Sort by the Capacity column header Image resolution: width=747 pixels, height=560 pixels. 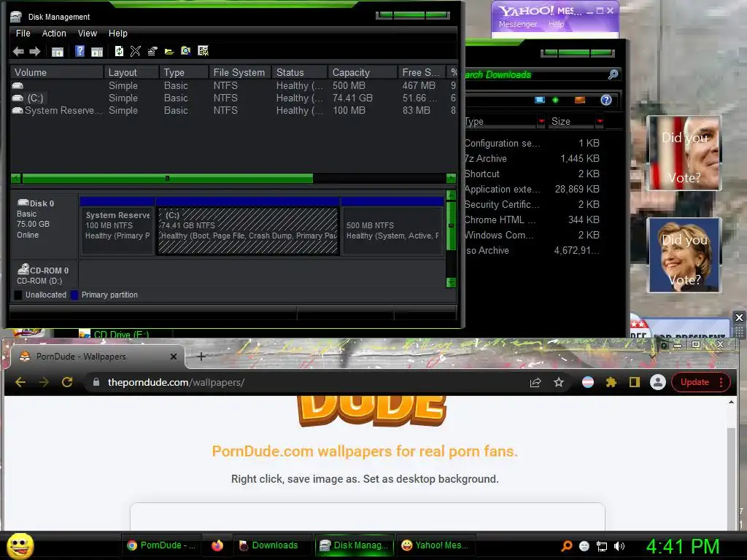pyautogui.click(x=362, y=72)
